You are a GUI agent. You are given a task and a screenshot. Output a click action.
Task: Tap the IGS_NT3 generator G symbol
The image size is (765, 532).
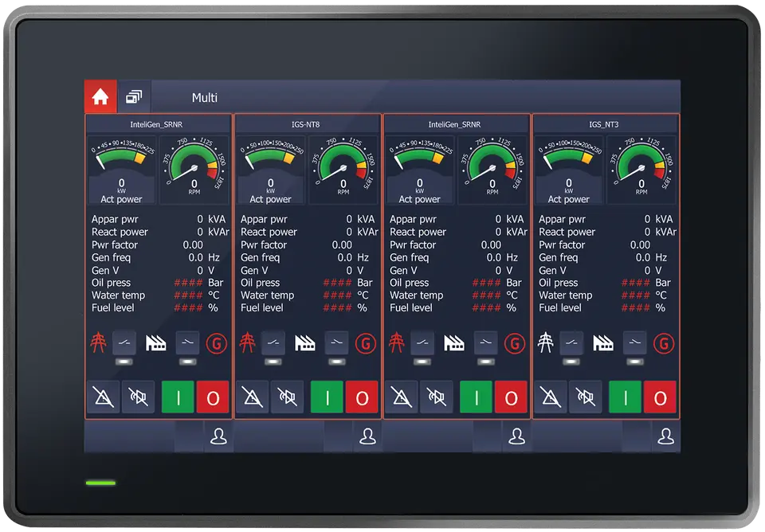coord(664,343)
